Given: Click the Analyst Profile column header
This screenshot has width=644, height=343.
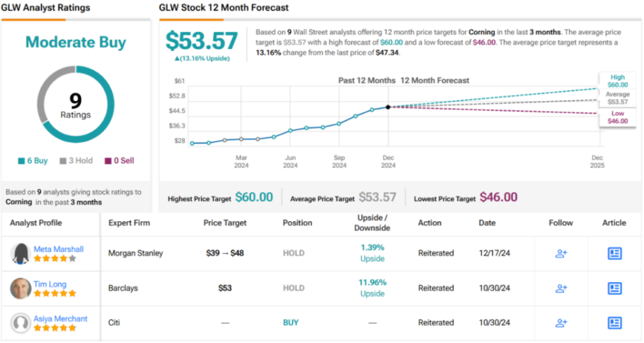Looking at the screenshot, I should point(36,223).
